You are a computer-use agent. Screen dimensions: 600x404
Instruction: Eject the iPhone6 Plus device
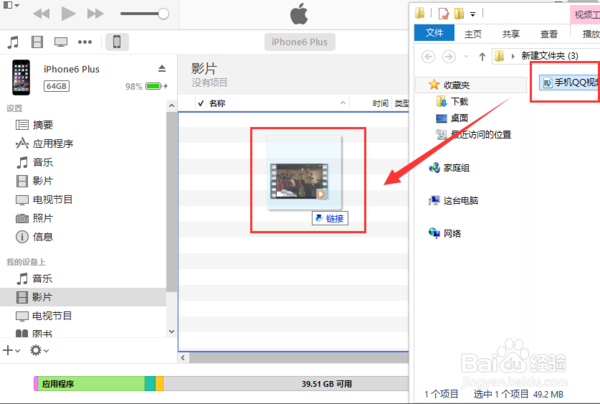162,68
